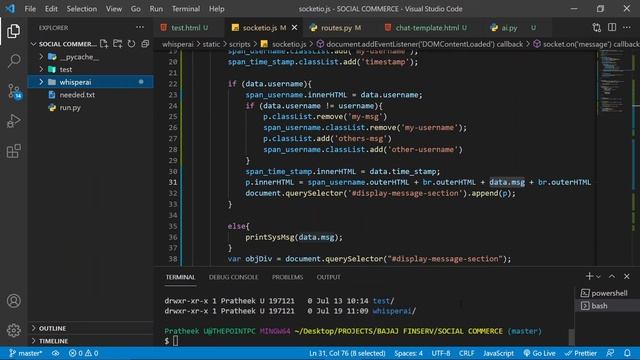Collapse the SOCIAL COMMERCE root section
Screen dimensions: 640x360
[x=33, y=44]
